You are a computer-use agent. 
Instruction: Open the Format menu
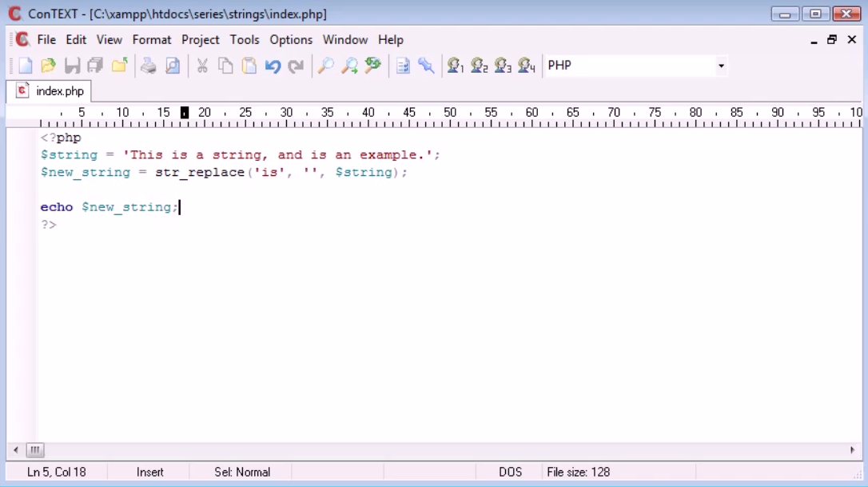pyautogui.click(x=152, y=39)
